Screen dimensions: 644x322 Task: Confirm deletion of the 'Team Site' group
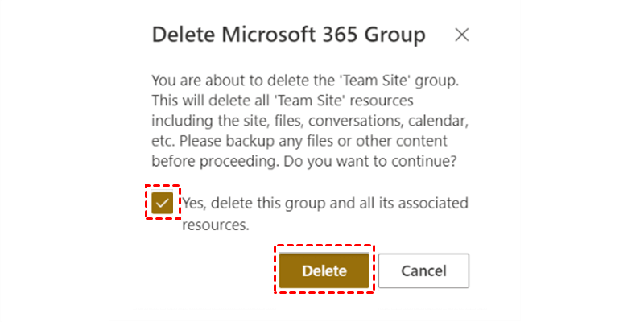point(324,270)
